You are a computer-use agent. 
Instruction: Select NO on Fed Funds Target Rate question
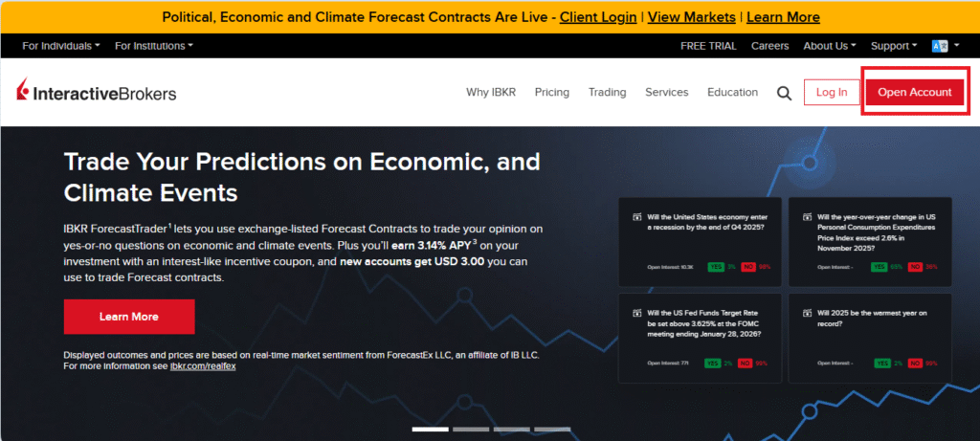point(745,363)
